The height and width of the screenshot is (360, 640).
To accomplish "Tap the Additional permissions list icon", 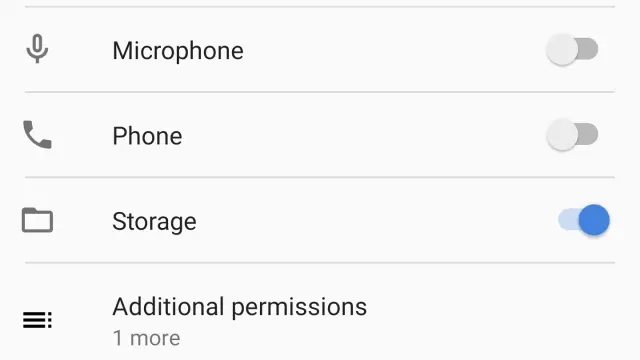I will click(37, 320).
